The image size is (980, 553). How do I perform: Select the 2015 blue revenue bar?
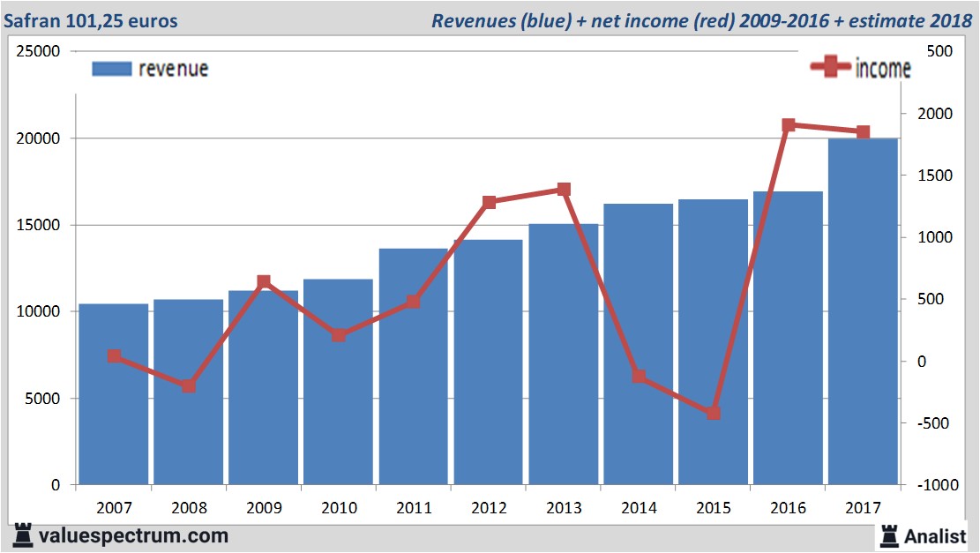713,342
